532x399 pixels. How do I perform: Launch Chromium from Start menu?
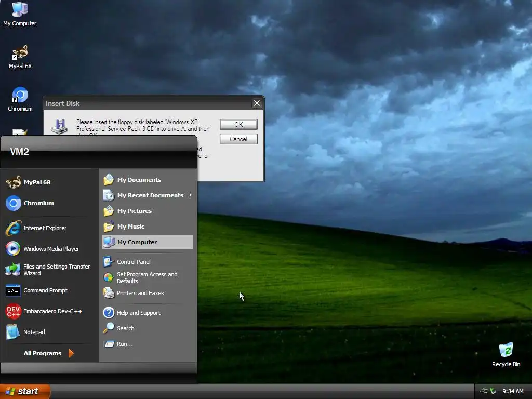pos(49,203)
